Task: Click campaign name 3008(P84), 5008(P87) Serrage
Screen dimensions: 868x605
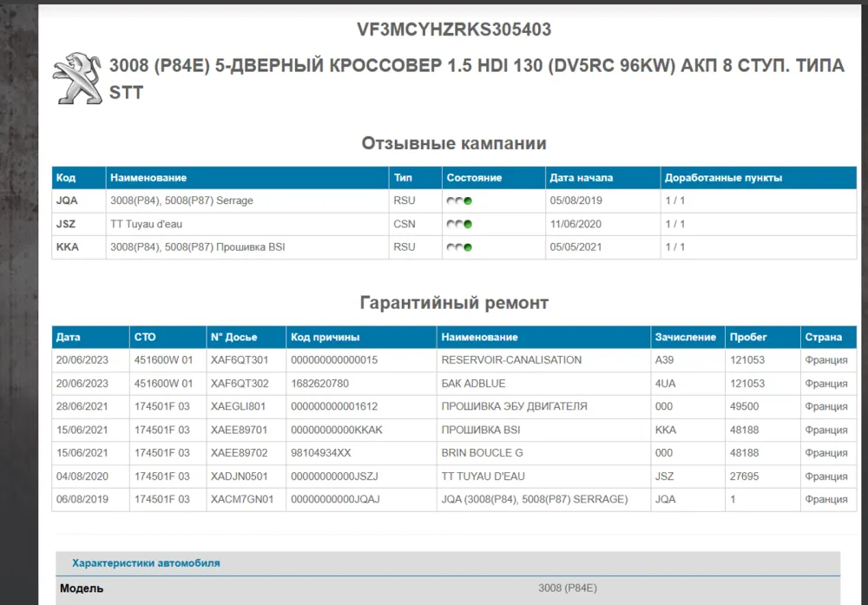Action: point(181,201)
